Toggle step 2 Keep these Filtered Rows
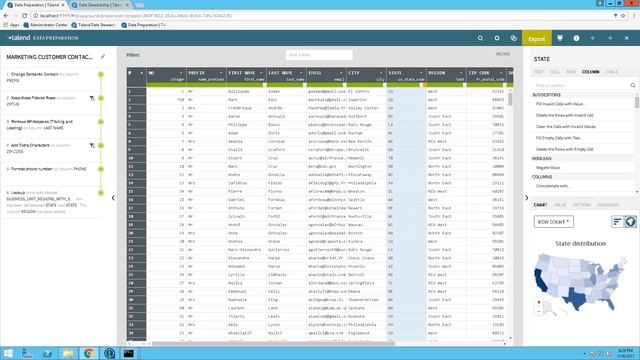 [101, 98]
